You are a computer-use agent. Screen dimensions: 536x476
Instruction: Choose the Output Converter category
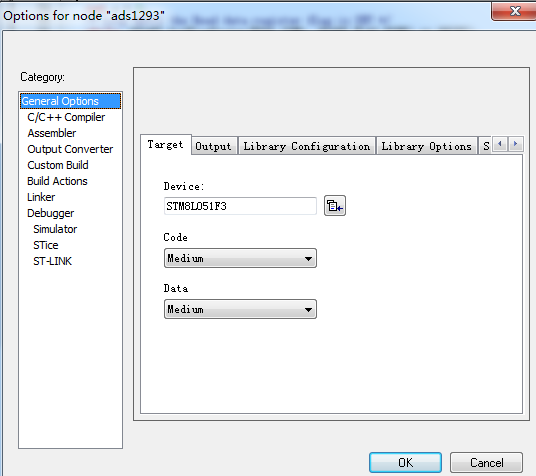click(70, 149)
